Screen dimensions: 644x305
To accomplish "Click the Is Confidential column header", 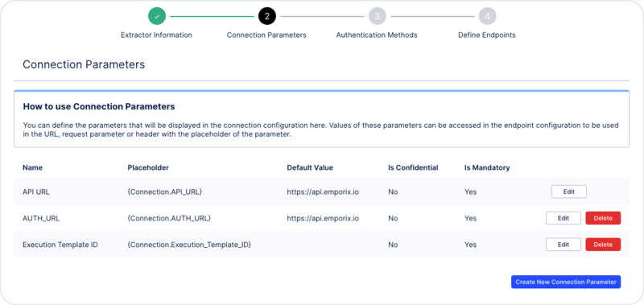I will tap(413, 167).
